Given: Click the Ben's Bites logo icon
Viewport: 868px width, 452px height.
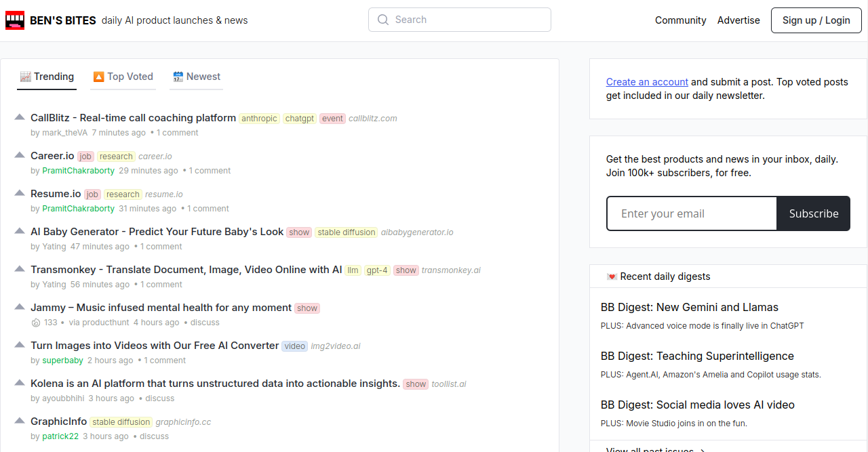Looking at the screenshot, I should pyautogui.click(x=15, y=20).
